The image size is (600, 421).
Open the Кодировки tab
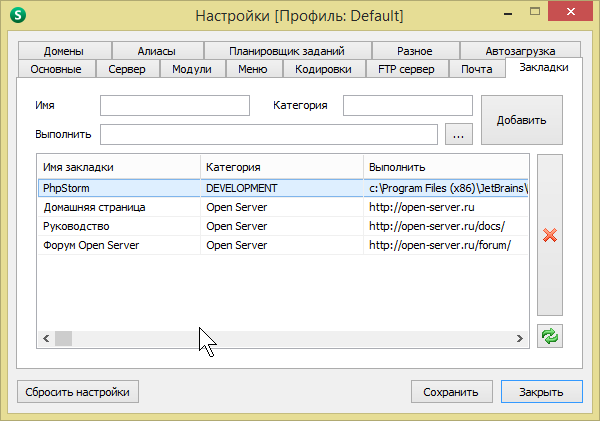[x=323, y=69]
